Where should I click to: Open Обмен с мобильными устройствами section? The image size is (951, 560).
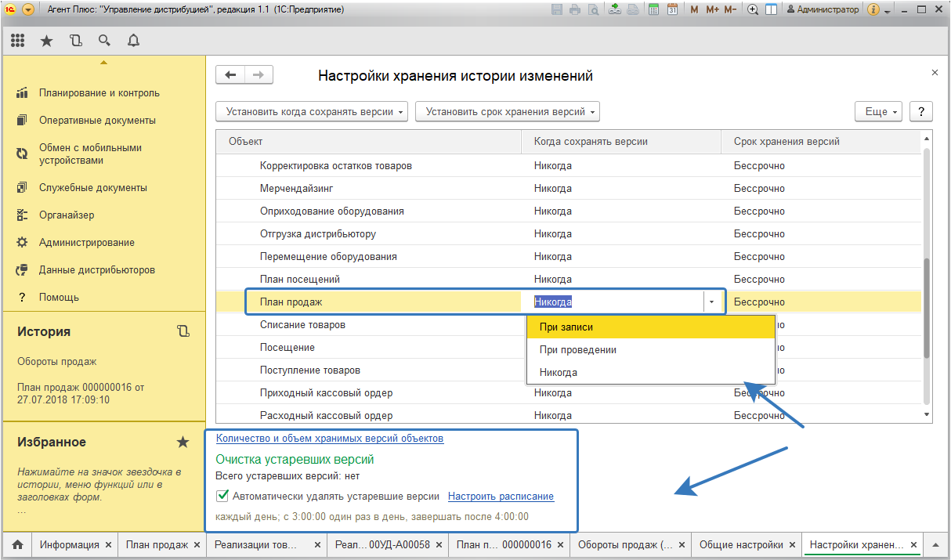(91, 154)
